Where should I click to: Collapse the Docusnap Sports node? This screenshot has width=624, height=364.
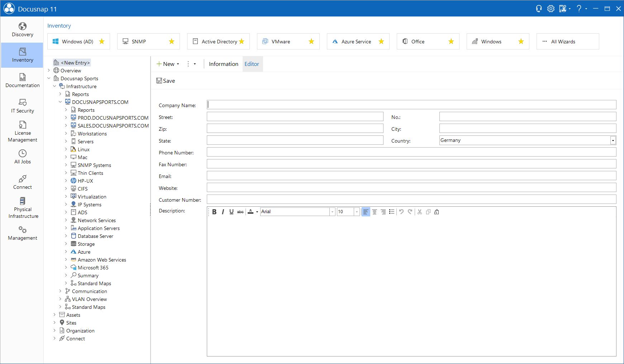49,78
